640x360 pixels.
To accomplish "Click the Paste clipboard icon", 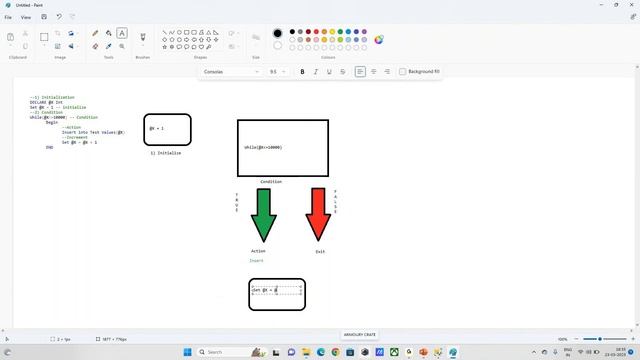I will click(11, 37).
